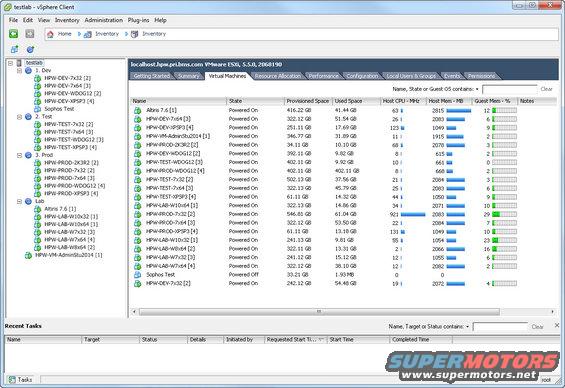The width and height of the screenshot is (565, 388).
Task: Click the green Back navigation arrow icon
Action: 14,34
